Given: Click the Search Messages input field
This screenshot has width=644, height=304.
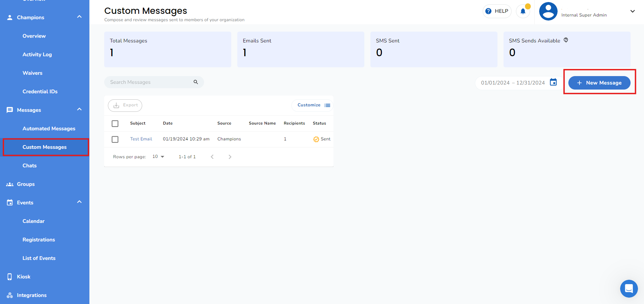Looking at the screenshot, I should [150, 82].
